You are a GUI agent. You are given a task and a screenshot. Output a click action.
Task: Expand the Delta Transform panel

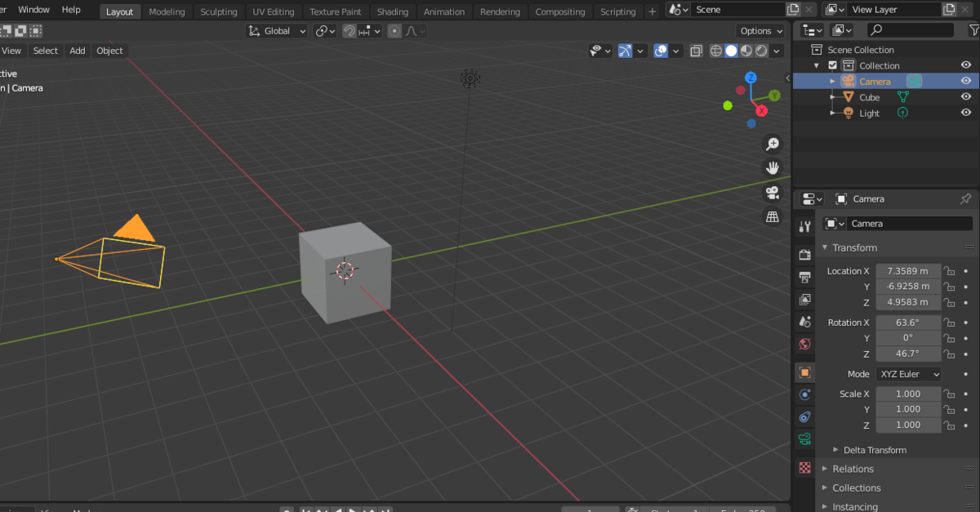point(835,450)
